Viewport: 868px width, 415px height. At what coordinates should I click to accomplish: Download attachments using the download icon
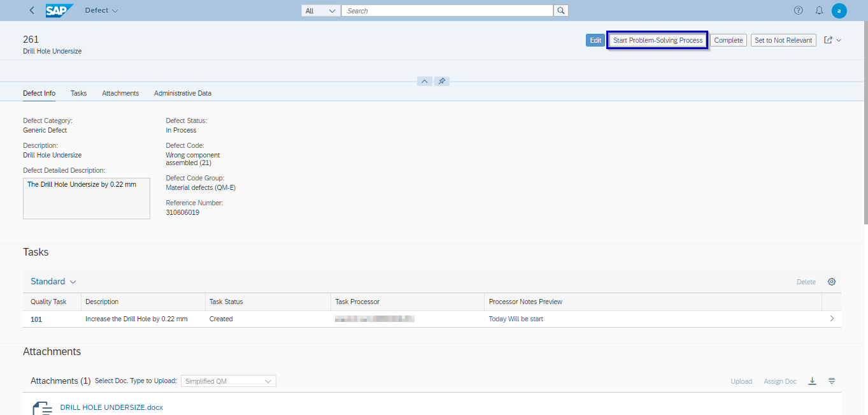point(812,381)
